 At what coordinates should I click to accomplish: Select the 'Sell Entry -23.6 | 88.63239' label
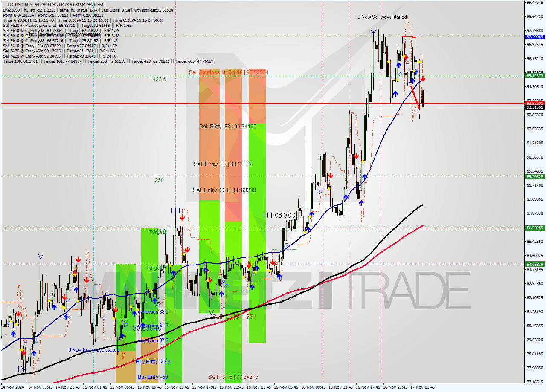[x=224, y=190]
